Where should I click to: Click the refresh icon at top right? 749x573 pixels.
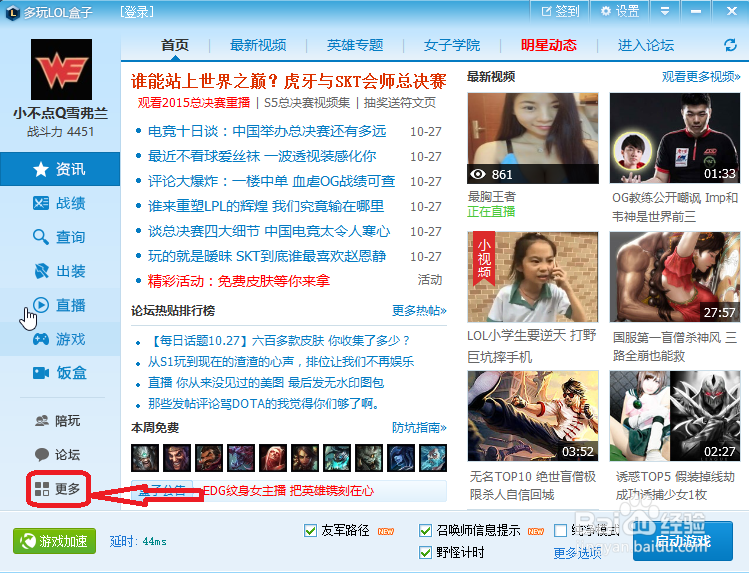click(730, 45)
